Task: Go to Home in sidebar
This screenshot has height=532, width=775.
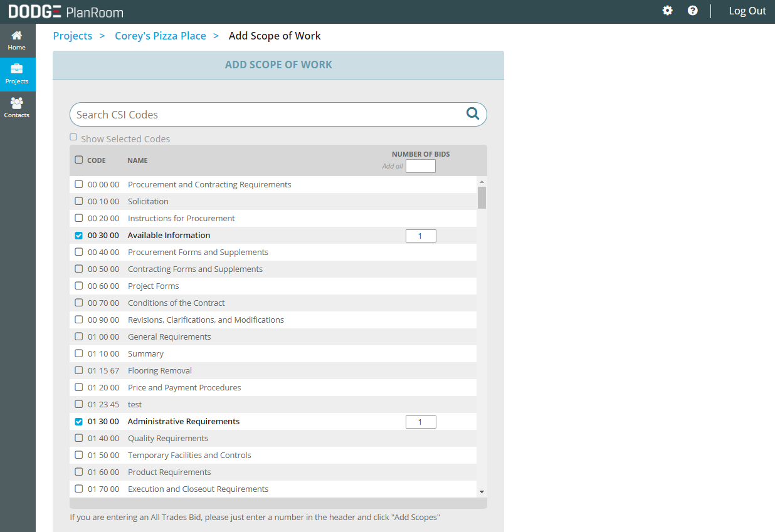Action: [x=17, y=41]
